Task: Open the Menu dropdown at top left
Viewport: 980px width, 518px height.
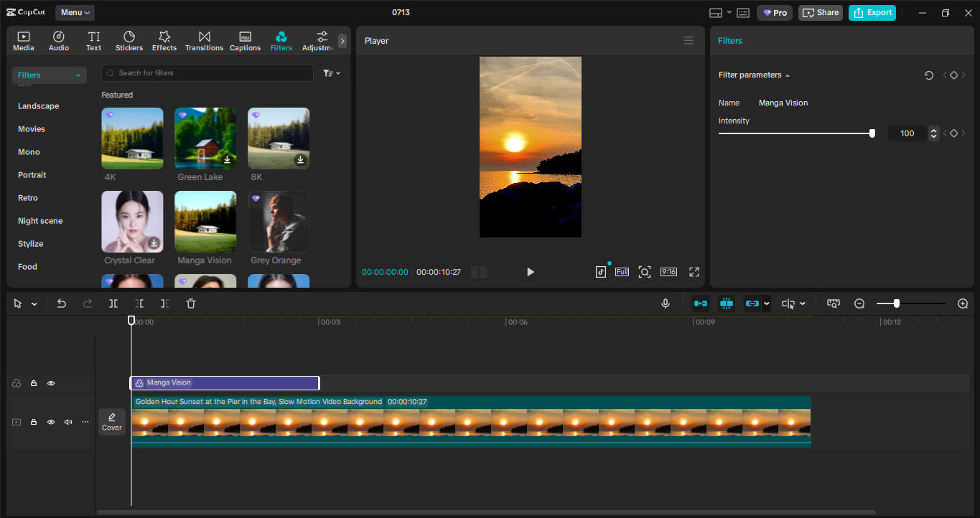Action: tap(75, 12)
